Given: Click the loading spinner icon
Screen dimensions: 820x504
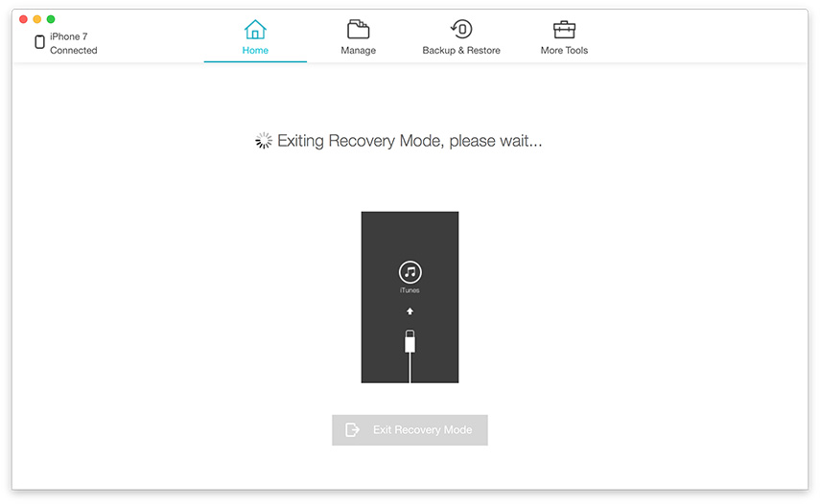Looking at the screenshot, I should click(x=264, y=141).
